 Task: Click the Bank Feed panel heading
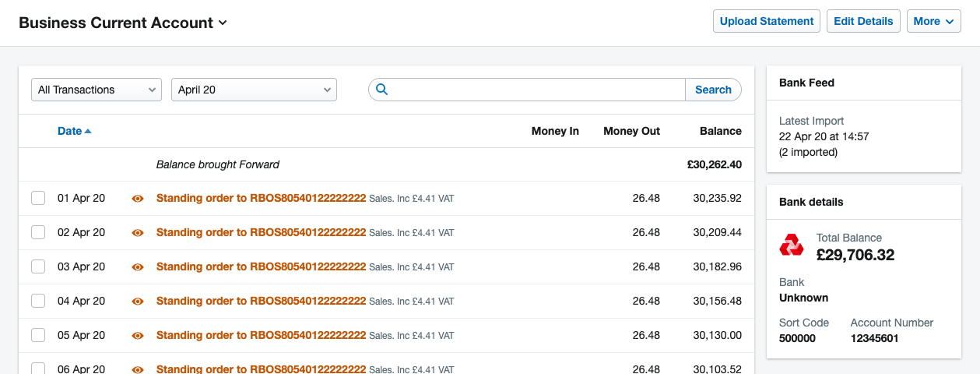(806, 83)
